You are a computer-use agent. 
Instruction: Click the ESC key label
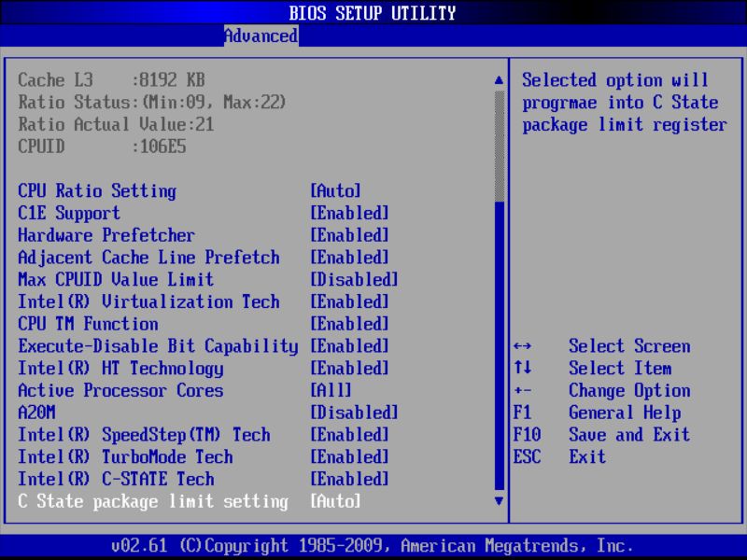point(527,456)
